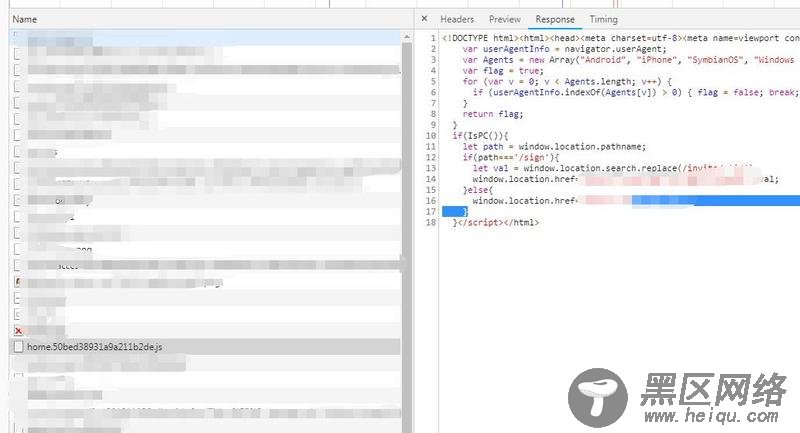Click the request list vertical scrollbar thumb
Image resolution: width=800 pixels, height=433 pixels.
click(x=407, y=237)
